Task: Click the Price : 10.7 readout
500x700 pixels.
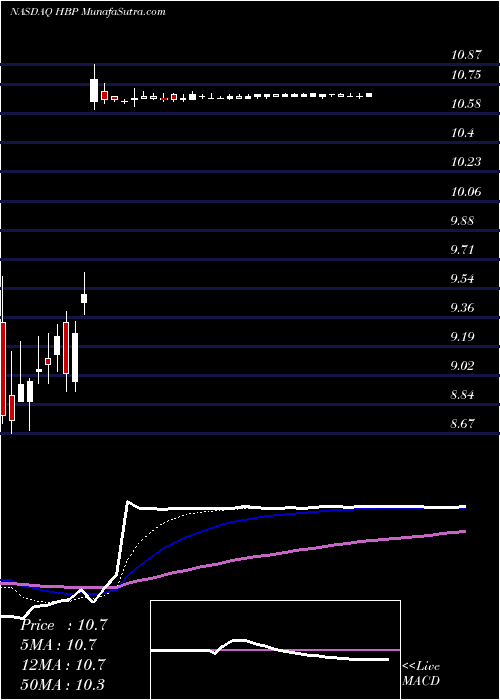Action: (64, 625)
